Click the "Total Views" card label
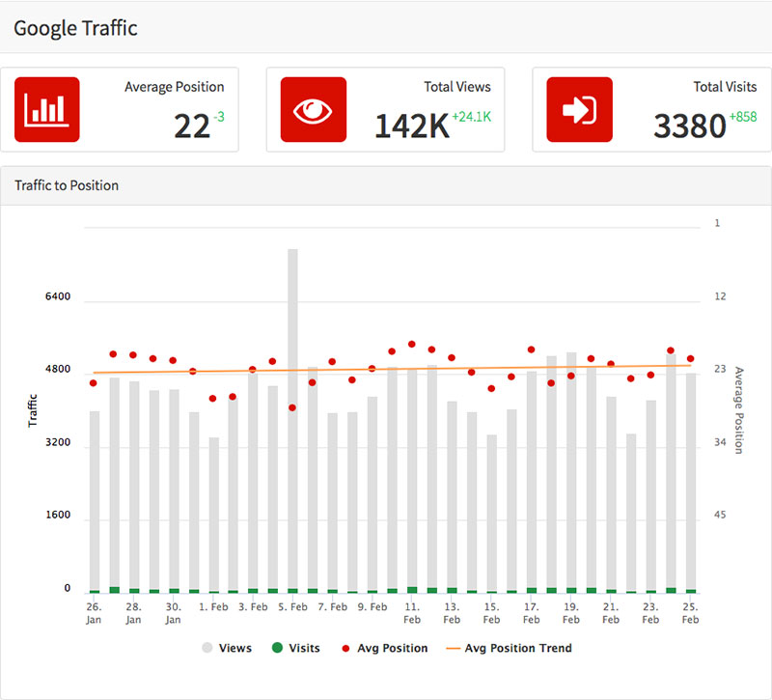Image resolution: width=772 pixels, height=700 pixels. 457,87
